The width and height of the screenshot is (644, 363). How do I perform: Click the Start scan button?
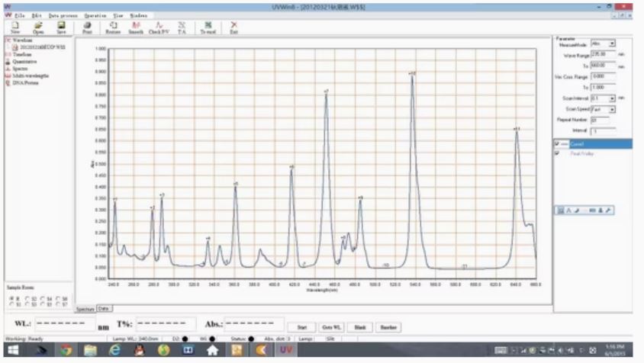(302, 327)
